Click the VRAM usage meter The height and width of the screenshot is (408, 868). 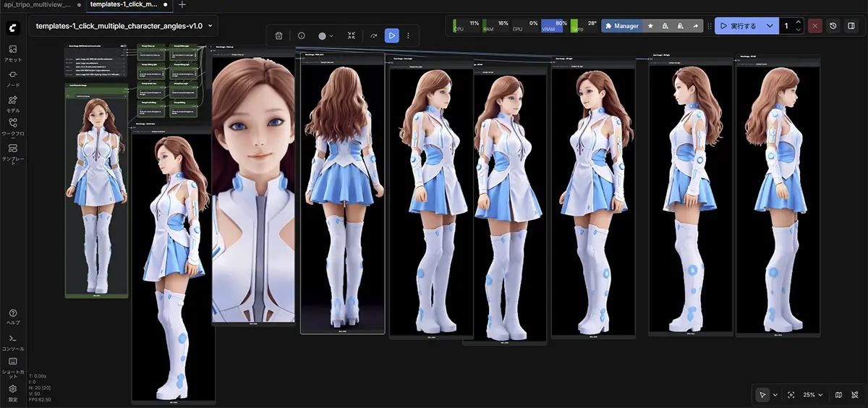[554, 26]
